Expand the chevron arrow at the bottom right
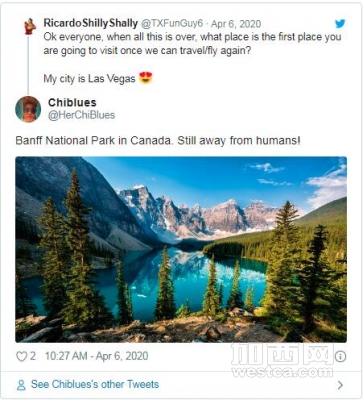 (340, 385)
